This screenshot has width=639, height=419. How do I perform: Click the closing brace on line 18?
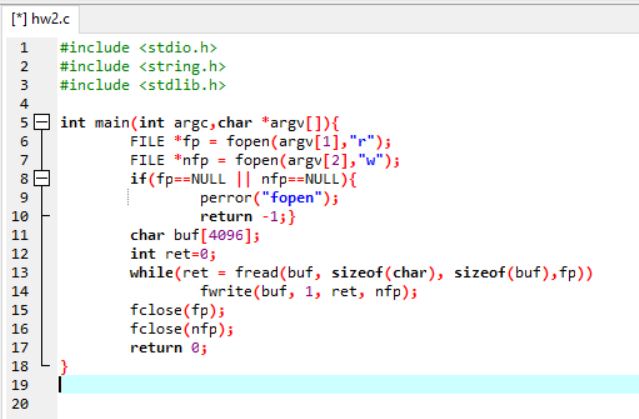point(64,367)
